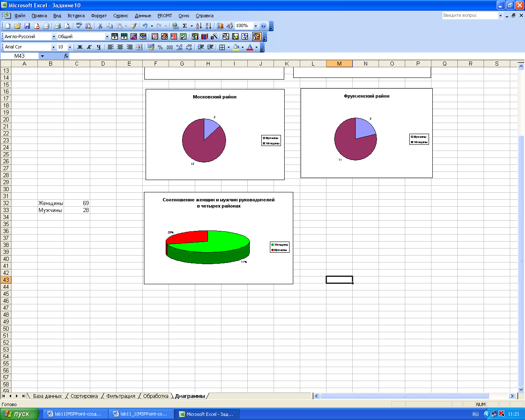Insert a hyperlink with the globe icon
Image resolution: width=525 pixels, height=420 pixels.
point(175,26)
